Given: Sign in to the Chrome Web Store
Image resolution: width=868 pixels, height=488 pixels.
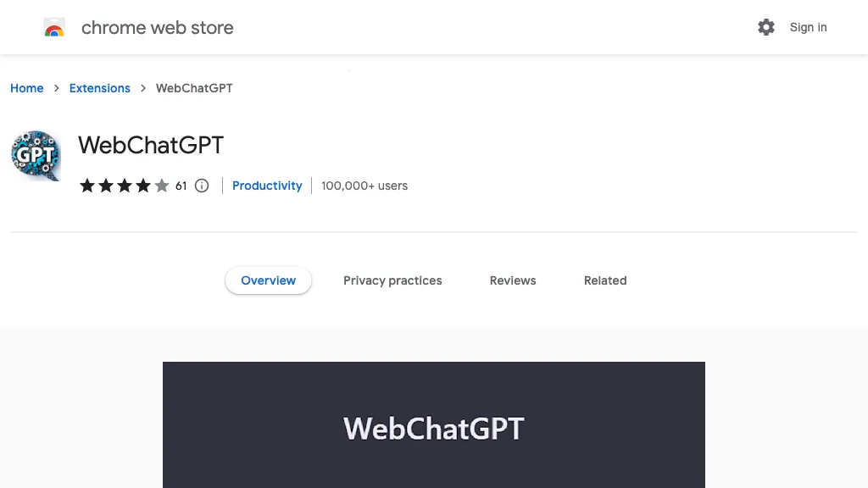Looking at the screenshot, I should [x=808, y=27].
